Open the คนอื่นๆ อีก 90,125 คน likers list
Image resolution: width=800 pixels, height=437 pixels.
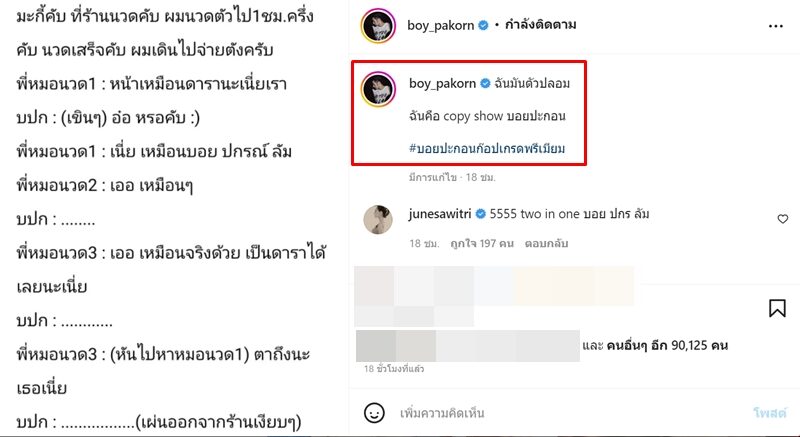667,346
